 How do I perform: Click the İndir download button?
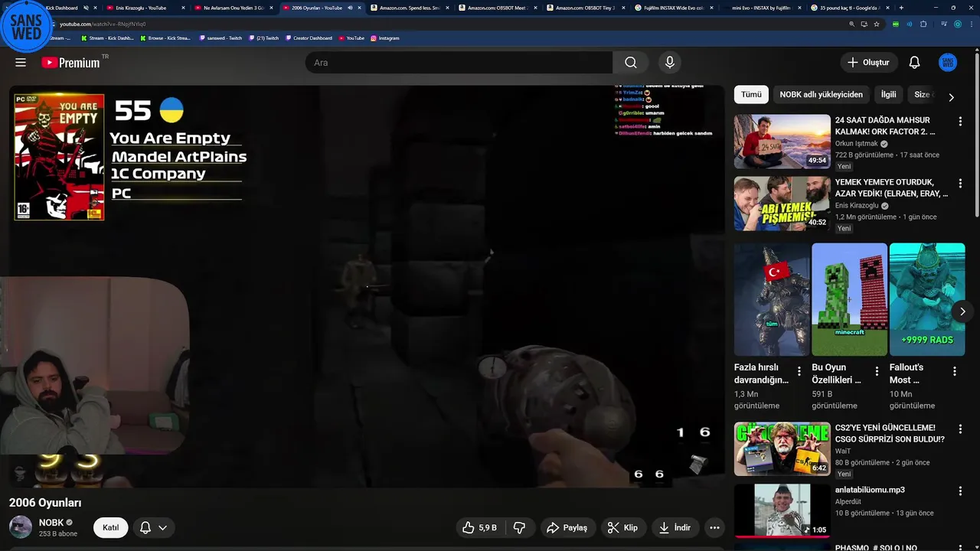pos(675,527)
